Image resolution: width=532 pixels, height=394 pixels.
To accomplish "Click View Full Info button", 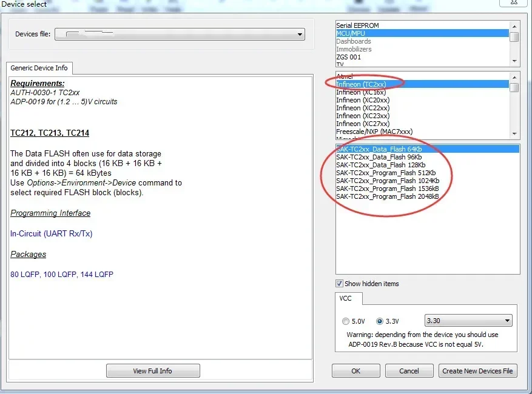I will [153, 371].
